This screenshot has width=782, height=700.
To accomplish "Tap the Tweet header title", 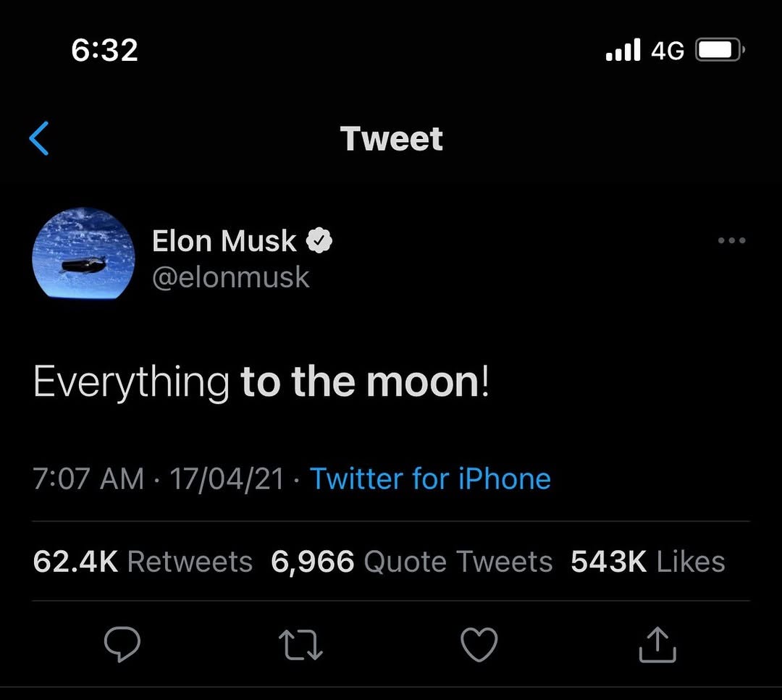I will coord(391,138).
